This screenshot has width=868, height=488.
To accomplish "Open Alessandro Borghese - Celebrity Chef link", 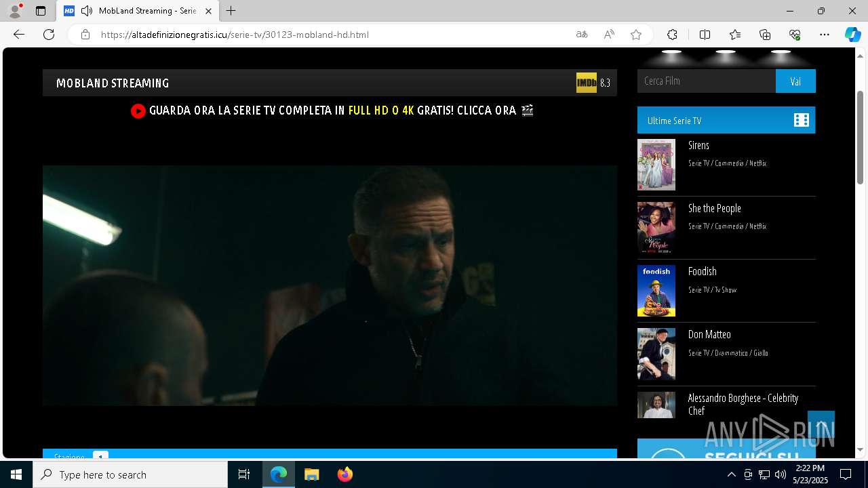I will pyautogui.click(x=743, y=404).
